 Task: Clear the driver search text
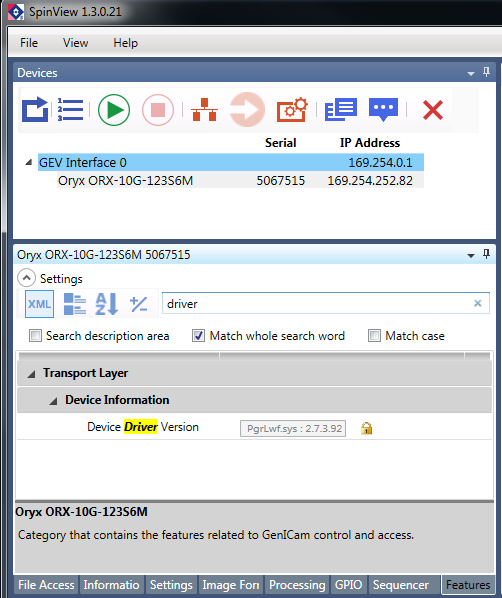click(478, 303)
